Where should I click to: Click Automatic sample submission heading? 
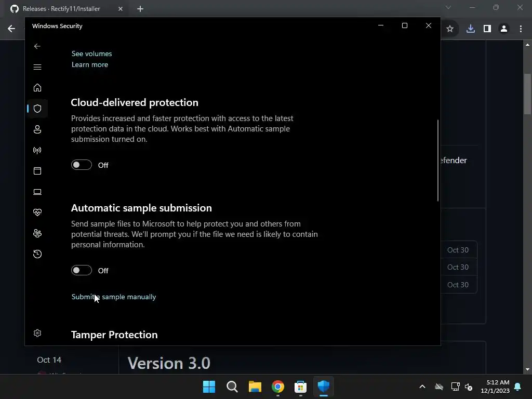coord(141,208)
